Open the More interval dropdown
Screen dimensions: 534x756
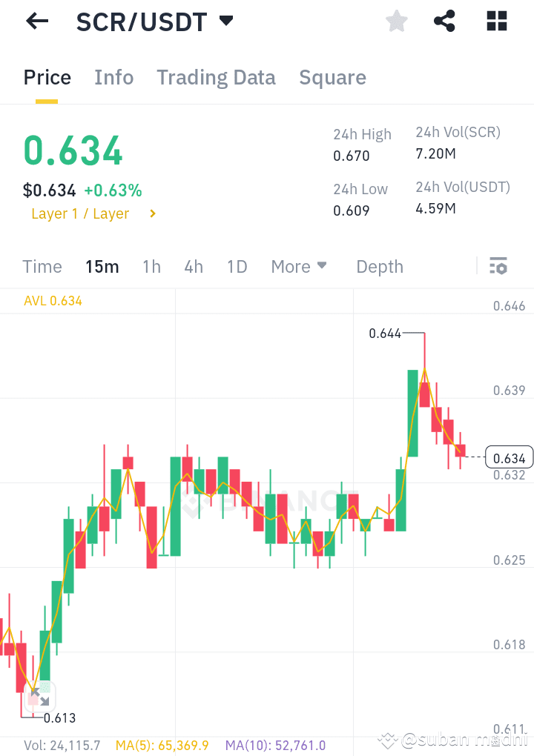(299, 265)
